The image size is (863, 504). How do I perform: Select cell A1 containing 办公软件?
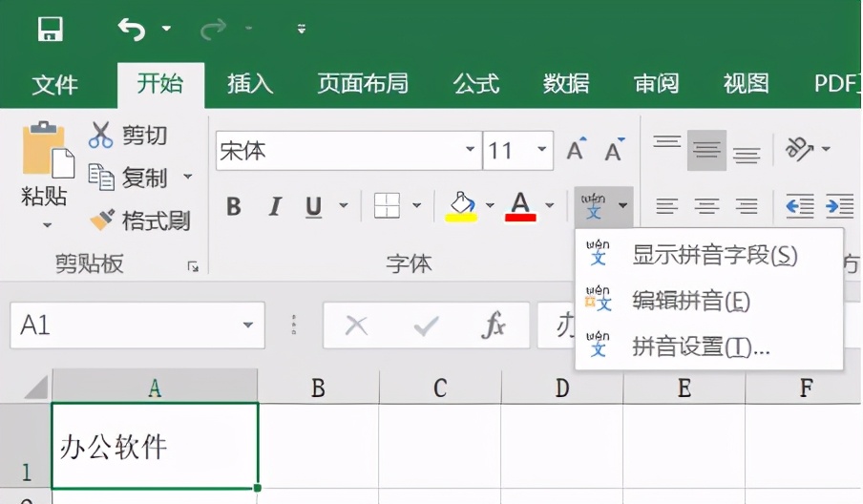point(155,446)
